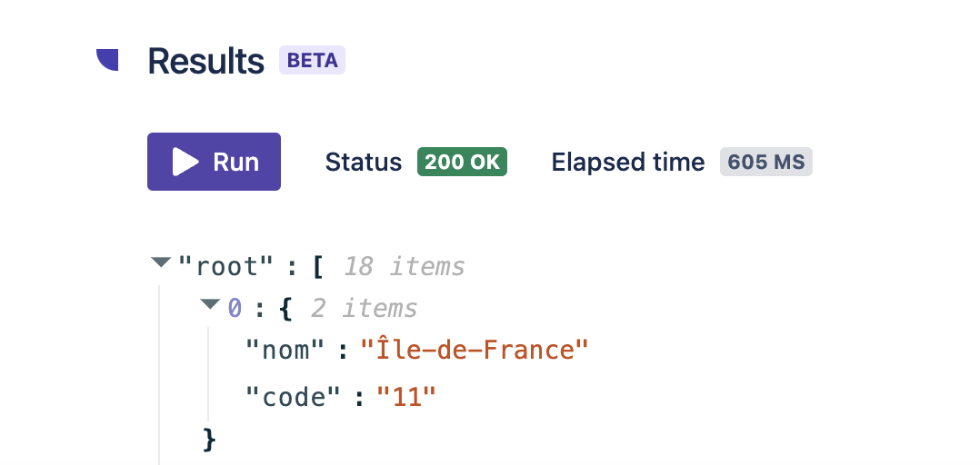The height and width of the screenshot is (465, 980).
Task: Select the "root" key name
Action: coord(225,266)
